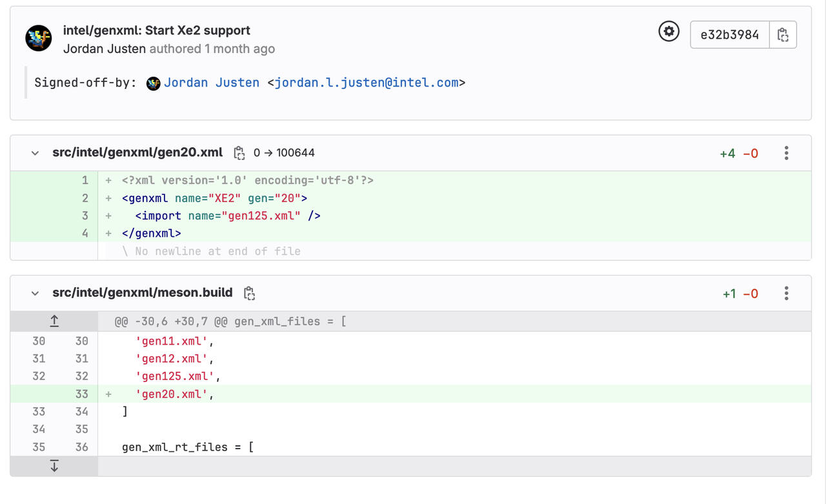Viewport: 826px width, 504px height.
Task: Collapse the gen20.xml diff
Action: 35,153
